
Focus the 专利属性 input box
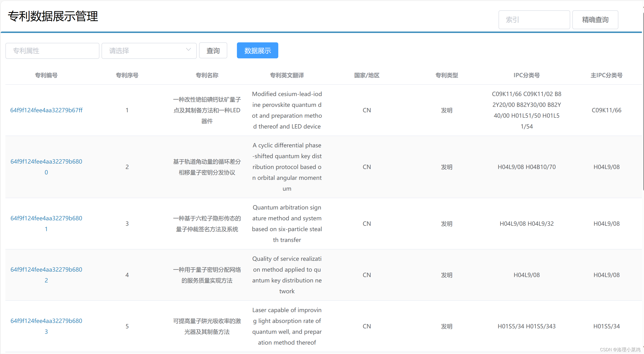(52, 51)
